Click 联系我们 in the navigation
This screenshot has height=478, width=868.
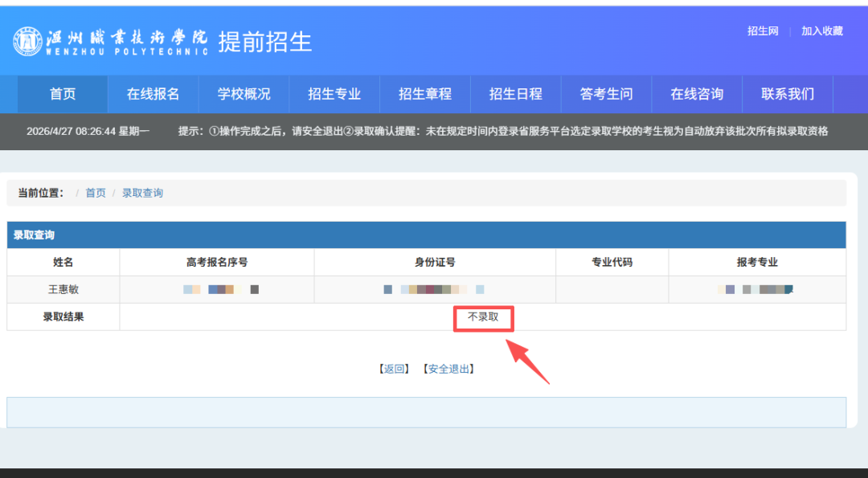point(788,94)
